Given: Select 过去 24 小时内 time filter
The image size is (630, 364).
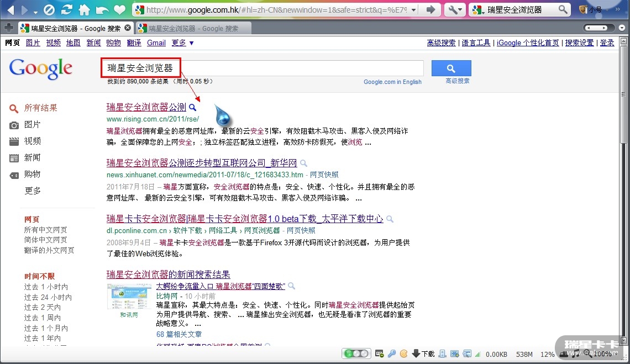Looking at the screenshot, I should tap(48, 297).
